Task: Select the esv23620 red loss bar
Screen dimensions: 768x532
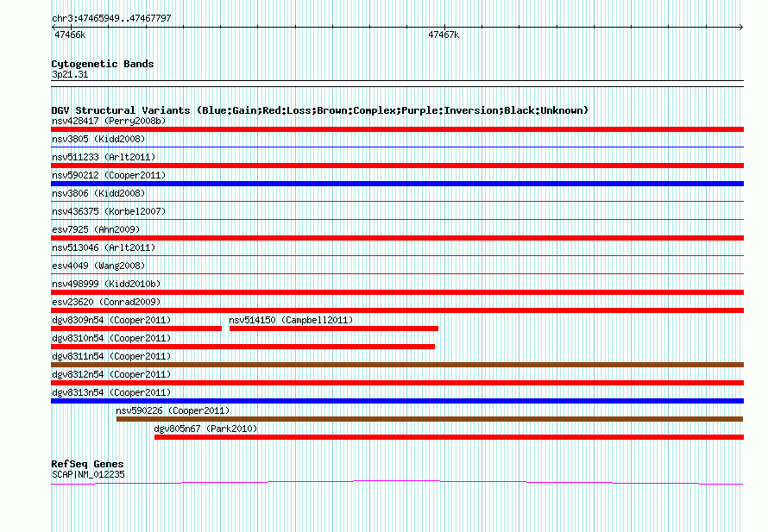Action: pos(397,310)
